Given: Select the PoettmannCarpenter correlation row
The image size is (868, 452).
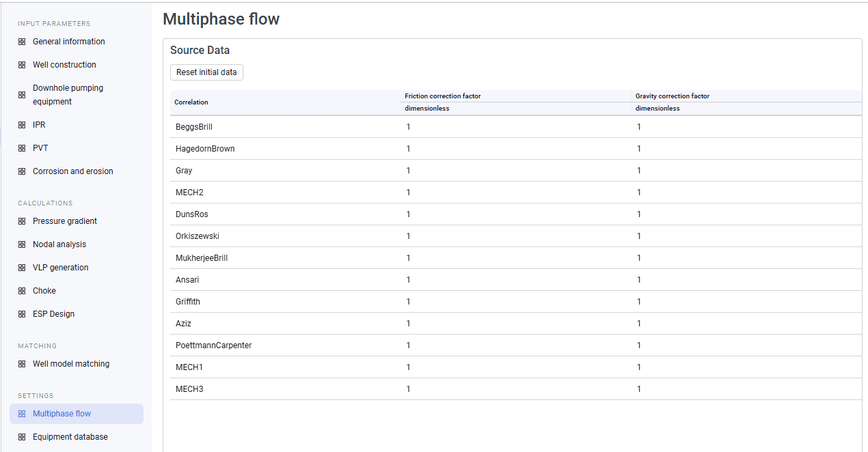Looking at the screenshot, I should tap(516, 345).
